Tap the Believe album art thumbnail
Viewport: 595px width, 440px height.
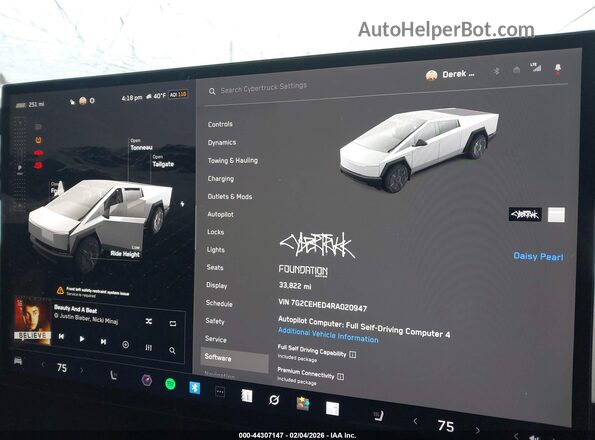[x=32, y=320]
